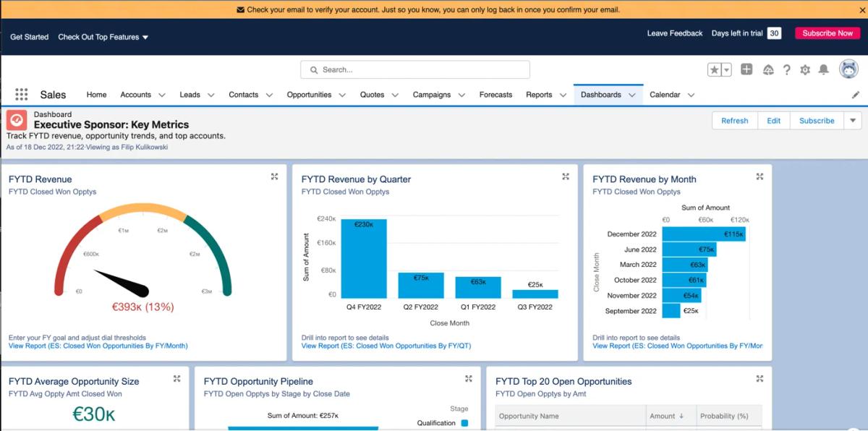Open View Report link under Revenue by Month
Viewport: 868px width, 431px height.
pos(677,346)
